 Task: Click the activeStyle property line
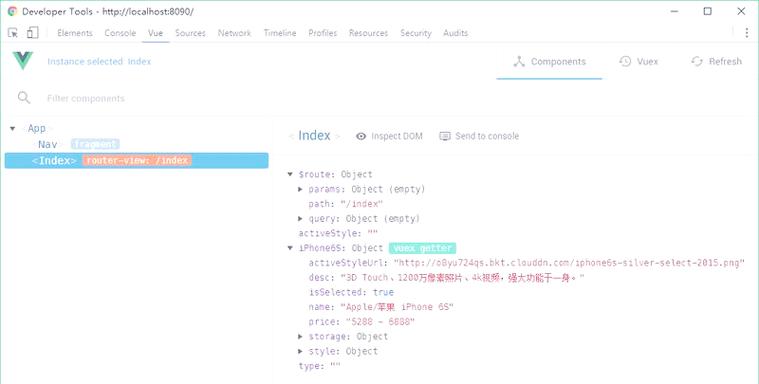338,233
